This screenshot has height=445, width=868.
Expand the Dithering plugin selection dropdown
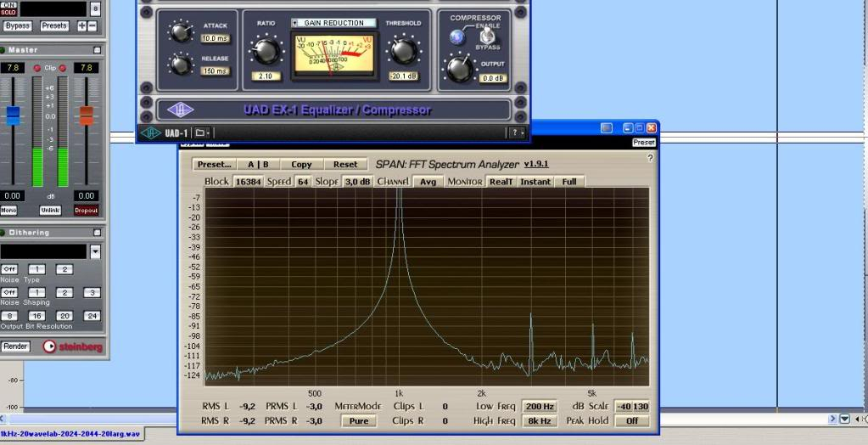point(95,252)
